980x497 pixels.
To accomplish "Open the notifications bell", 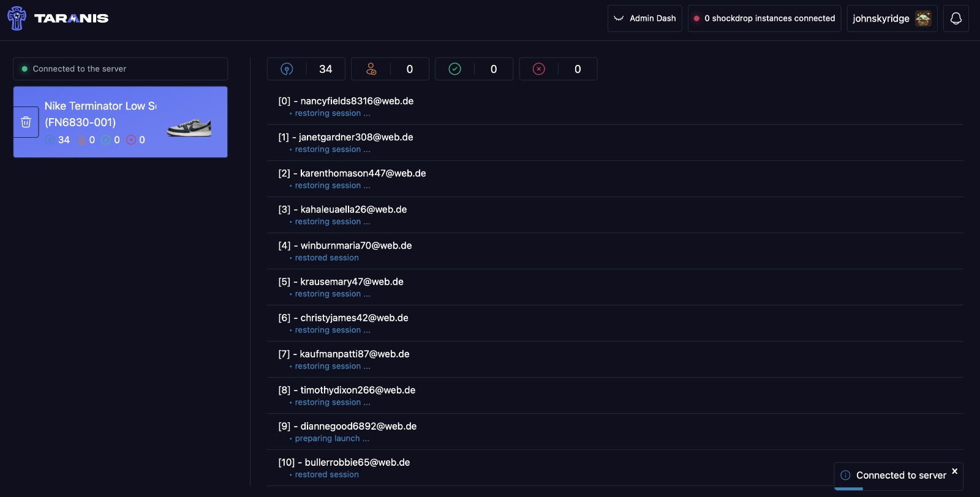I will (956, 18).
